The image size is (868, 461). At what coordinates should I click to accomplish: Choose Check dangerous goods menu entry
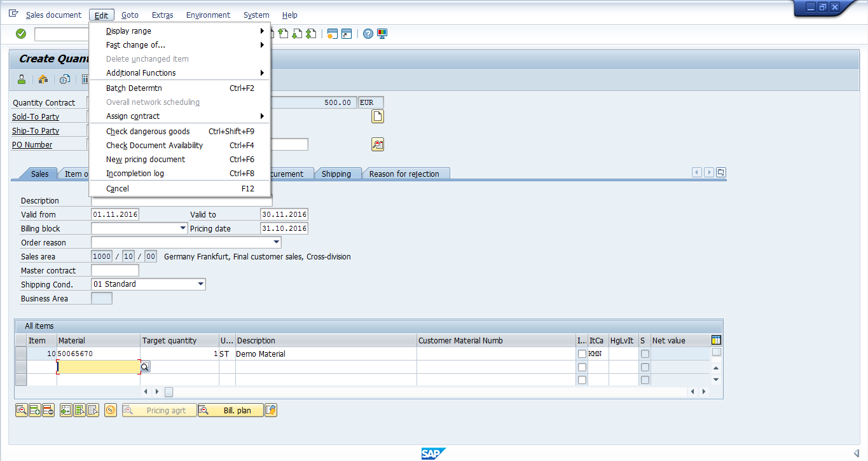[x=179, y=132]
